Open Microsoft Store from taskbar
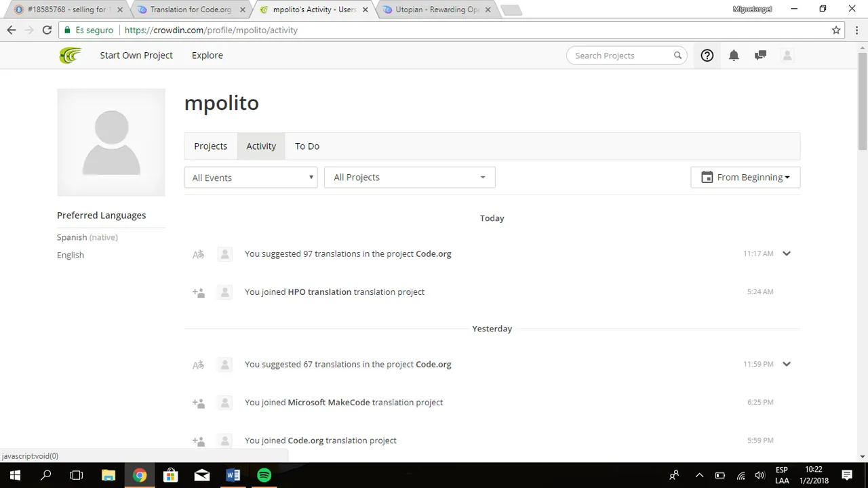The height and width of the screenshot is (488, 868). tap(171, 475)
